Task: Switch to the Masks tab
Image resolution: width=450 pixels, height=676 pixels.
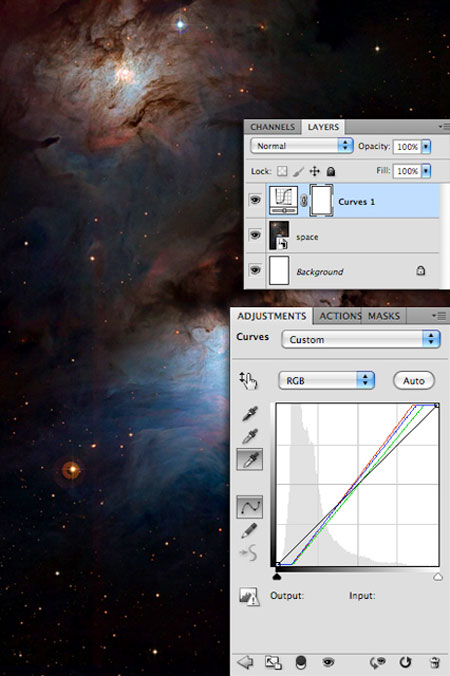Action: click(x=384, y=316)
